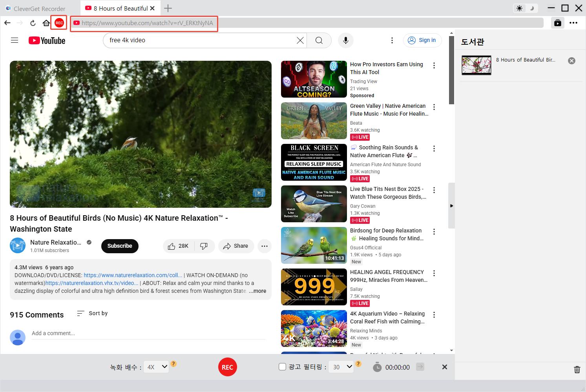Open the library icon at top right
The height and width of the screenshot is (392, 586).
tap(558, 23)
